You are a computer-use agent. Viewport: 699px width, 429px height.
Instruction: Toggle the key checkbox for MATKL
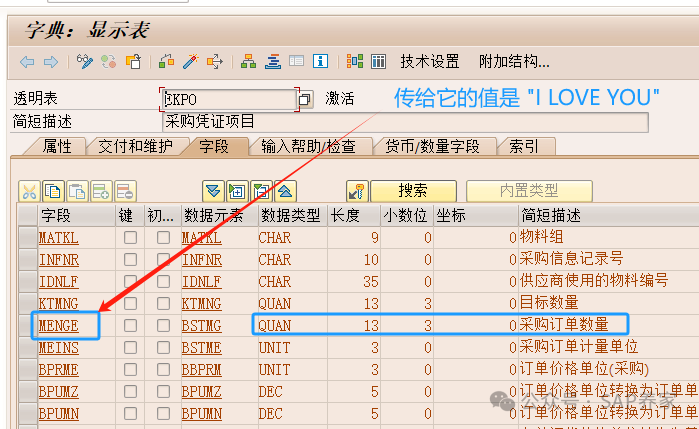pyautogui.click(x=130, y=237)
